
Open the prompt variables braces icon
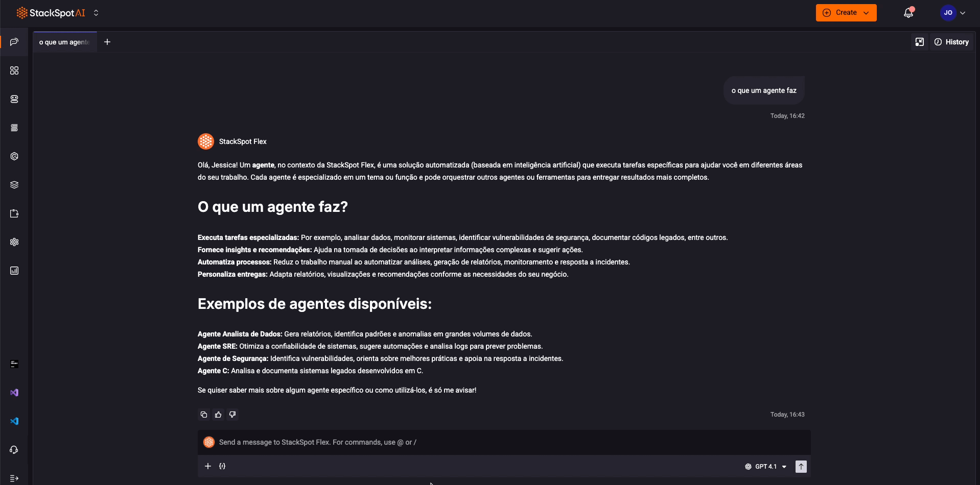click(222, 466)
